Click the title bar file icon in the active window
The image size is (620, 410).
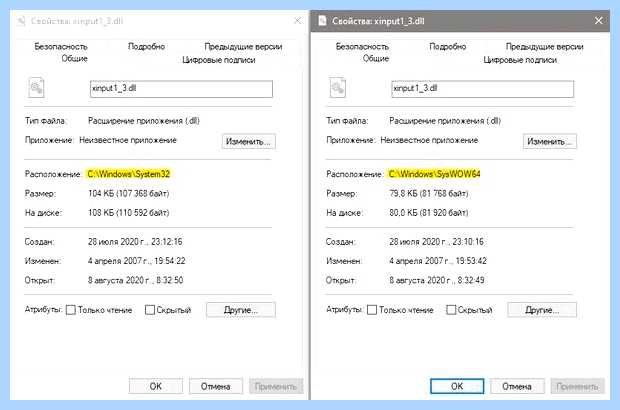[322, 21]
